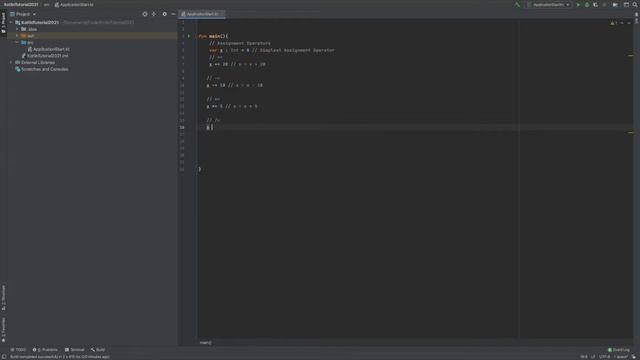640x360 pixels.
Task: Open the Terminal tool window
Action: 75,350
